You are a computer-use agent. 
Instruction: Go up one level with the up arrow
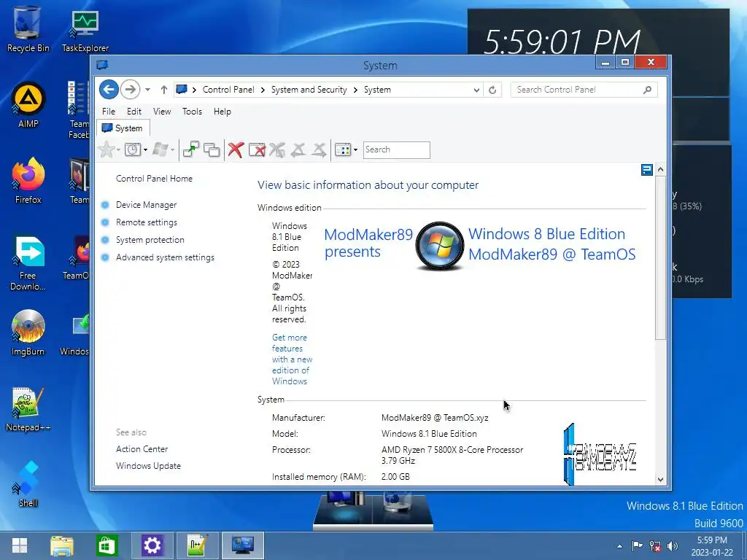(164, 90)
